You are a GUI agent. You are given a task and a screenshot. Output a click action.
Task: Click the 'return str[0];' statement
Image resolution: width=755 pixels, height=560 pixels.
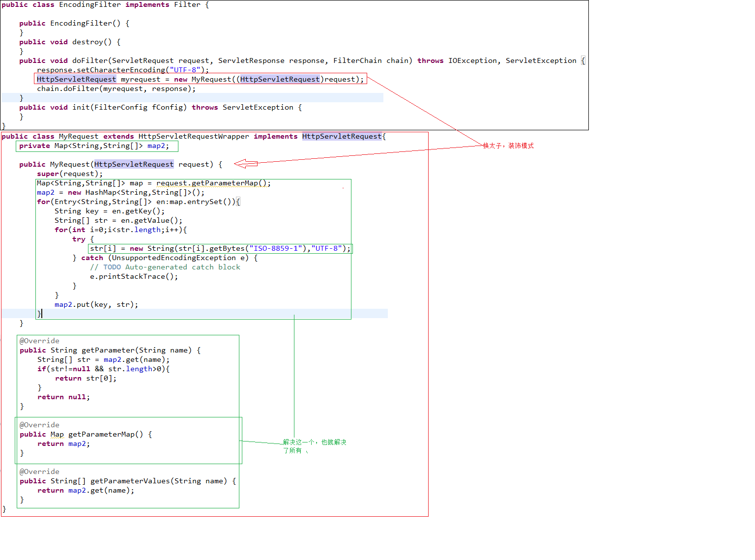point(86,379)
